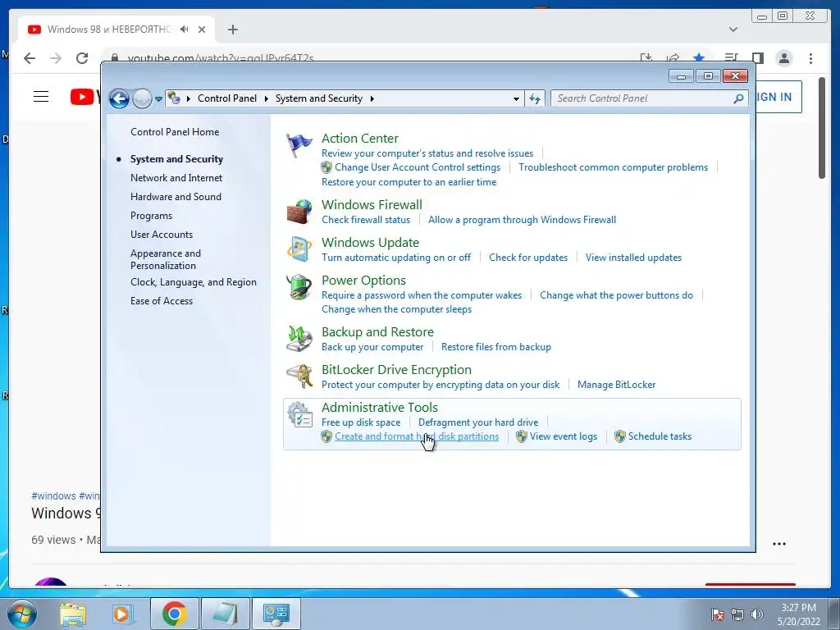Expand the recent pages dropdown arrow

pos(158,98)
